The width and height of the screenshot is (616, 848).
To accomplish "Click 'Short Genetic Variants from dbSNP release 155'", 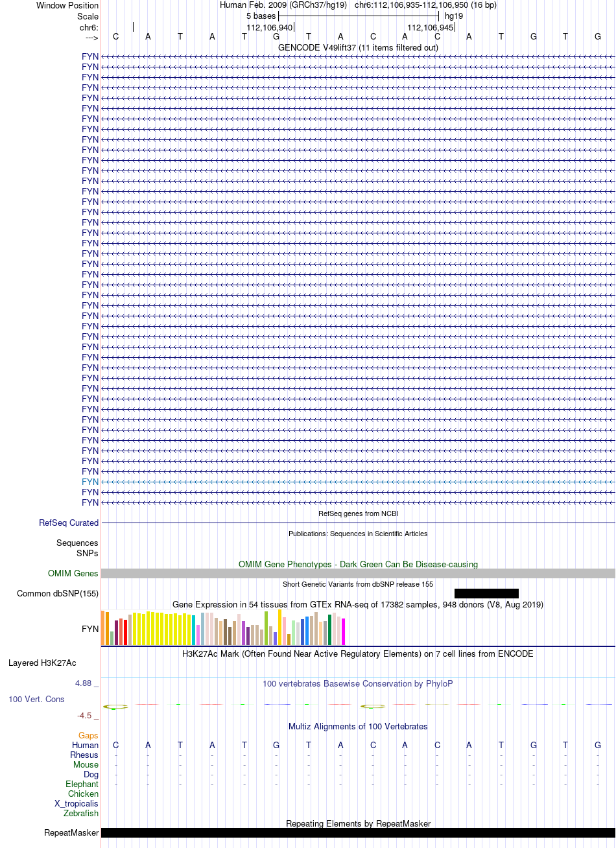I will [358, 584].
